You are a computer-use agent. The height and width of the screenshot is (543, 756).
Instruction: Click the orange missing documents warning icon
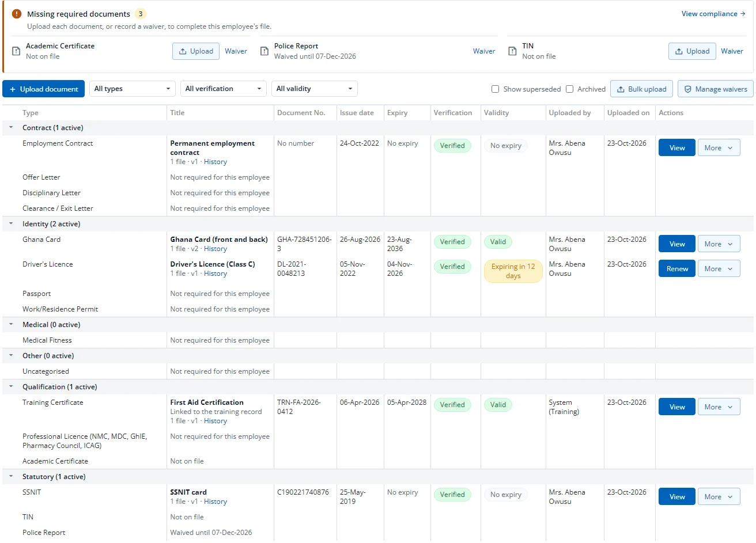pos(17,14)
